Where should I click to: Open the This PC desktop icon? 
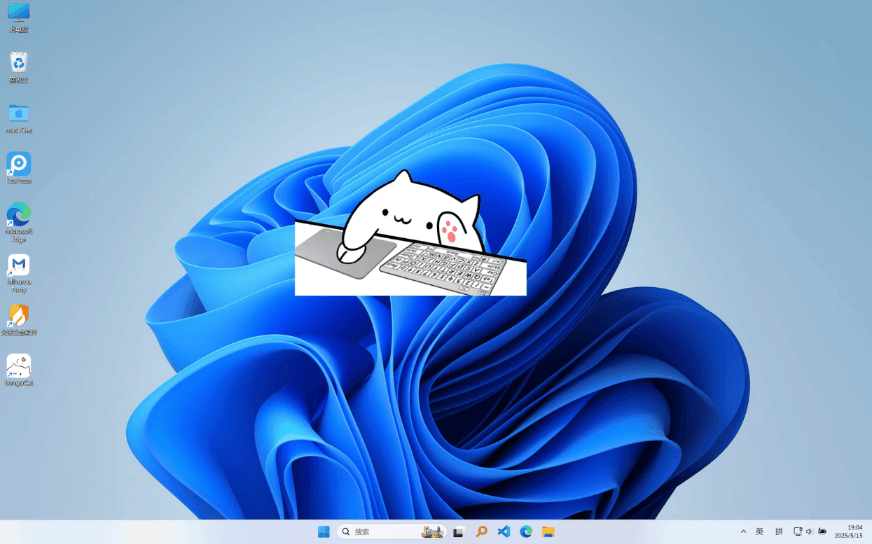18,17
